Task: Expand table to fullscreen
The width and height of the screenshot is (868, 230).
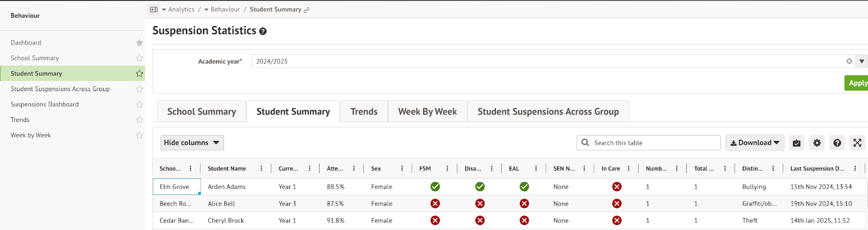Action: [x=857, y=143]
